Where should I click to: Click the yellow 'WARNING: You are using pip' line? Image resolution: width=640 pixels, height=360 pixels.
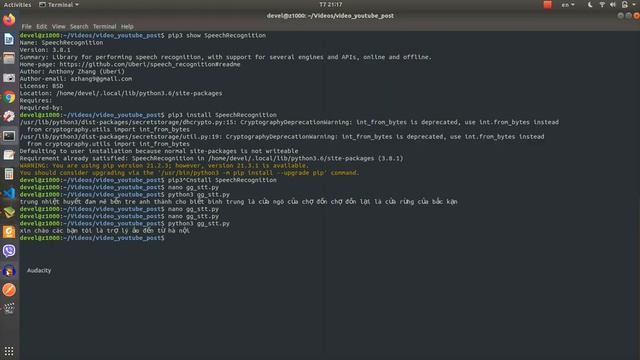pyautogui.click(x=164, y=166)
